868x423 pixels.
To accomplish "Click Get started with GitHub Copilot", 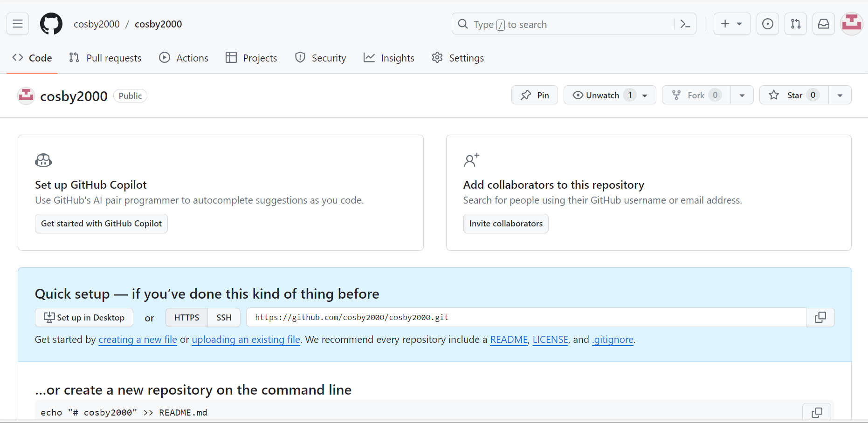I will [x=101, y=224].
